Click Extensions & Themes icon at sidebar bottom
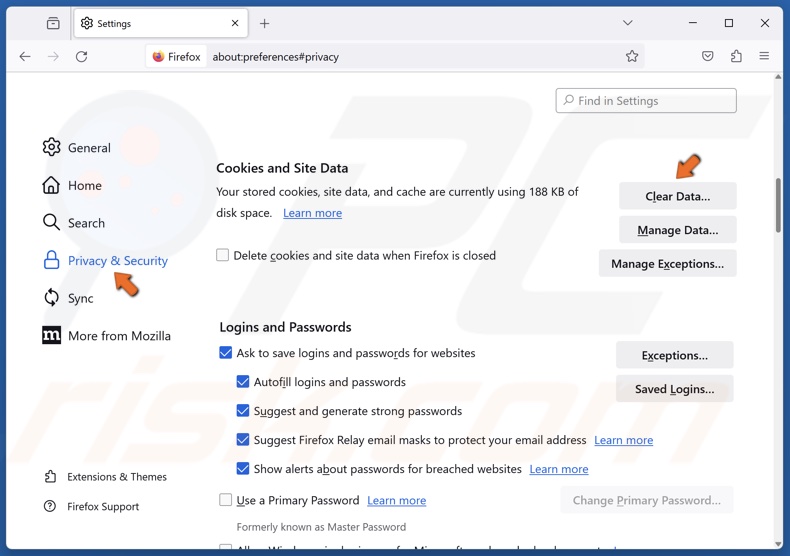Image resolution: width=790 pixels, height=556 pixels. [x=50, y=476]
